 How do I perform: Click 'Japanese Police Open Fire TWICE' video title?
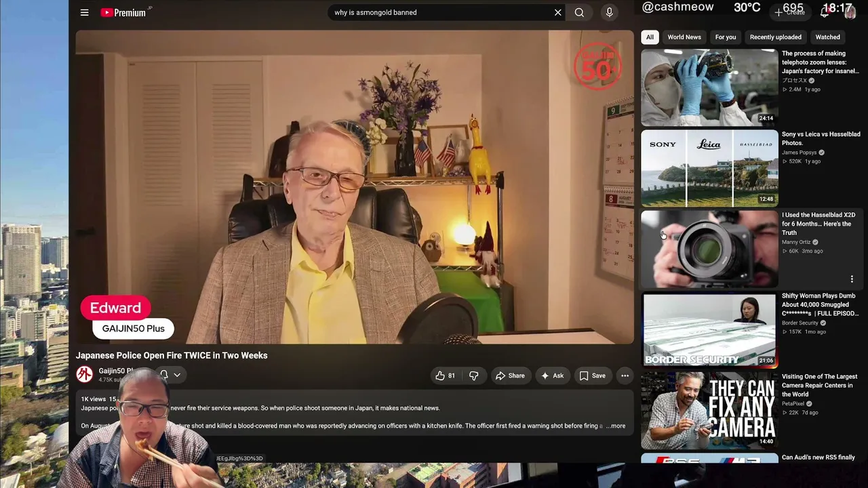pyautogui.click(x=172, y=355)
